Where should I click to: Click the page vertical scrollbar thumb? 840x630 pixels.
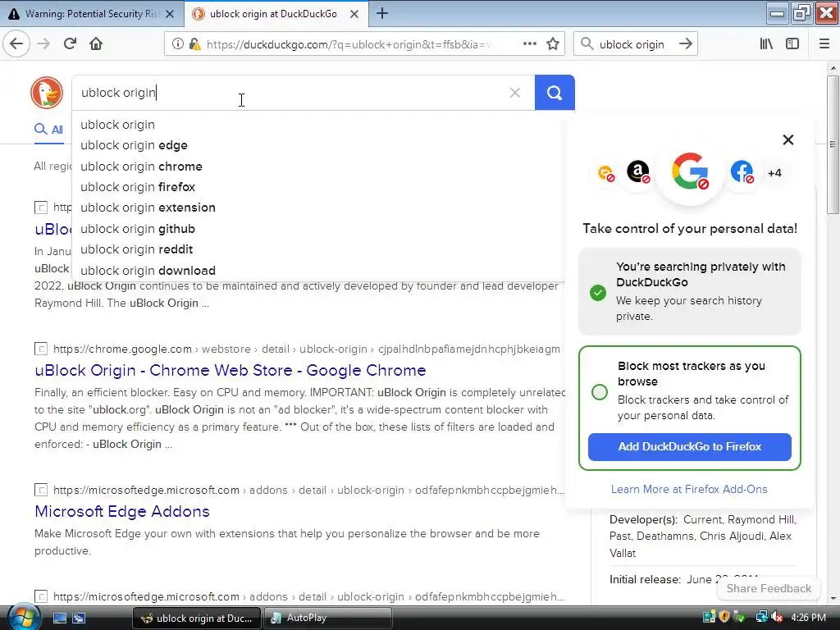833,144
